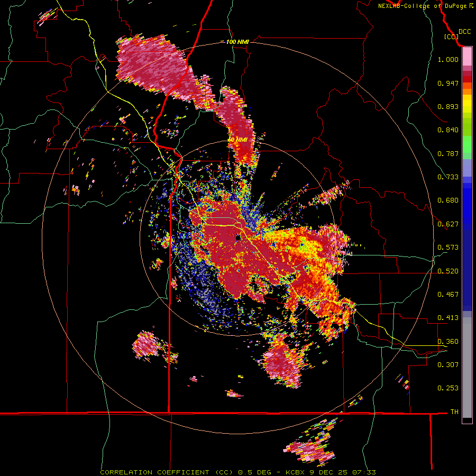Click the black radar site dot at center
The image size is (476, 476).
pos(239,237)
